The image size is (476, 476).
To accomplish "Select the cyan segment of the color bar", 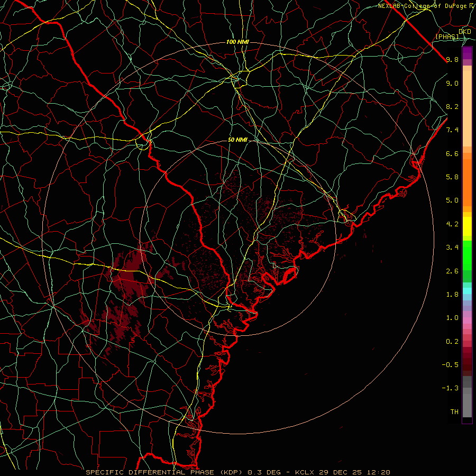I will coord(467,290).
